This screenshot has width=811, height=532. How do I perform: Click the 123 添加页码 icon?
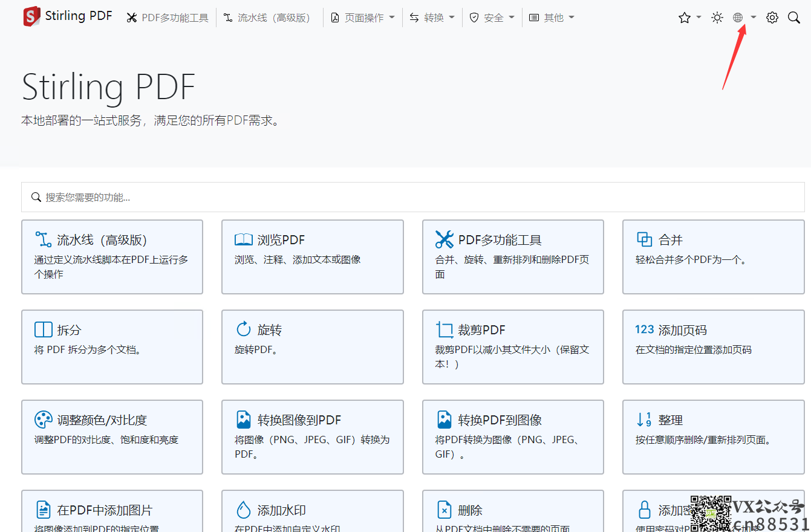(644, 329)
